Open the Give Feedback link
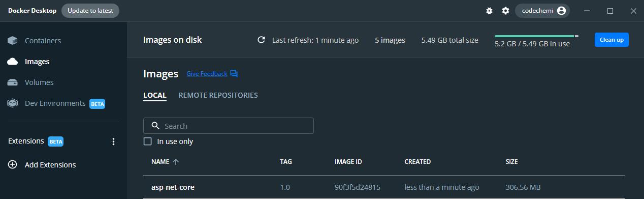Screen dimensions: 644x199 (x=207, y=74)
